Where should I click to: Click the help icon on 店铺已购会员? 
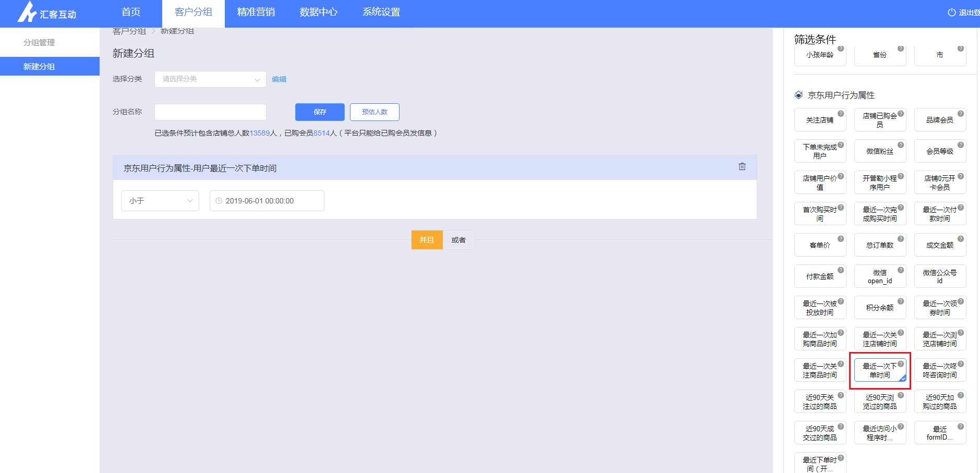pyautogui.click(x=901, y=114)
